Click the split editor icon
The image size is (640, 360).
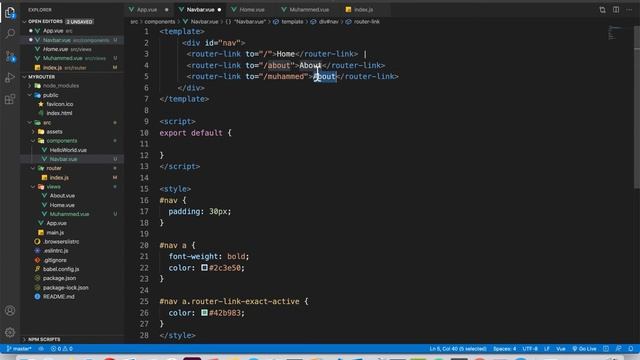tap(616, 10)
